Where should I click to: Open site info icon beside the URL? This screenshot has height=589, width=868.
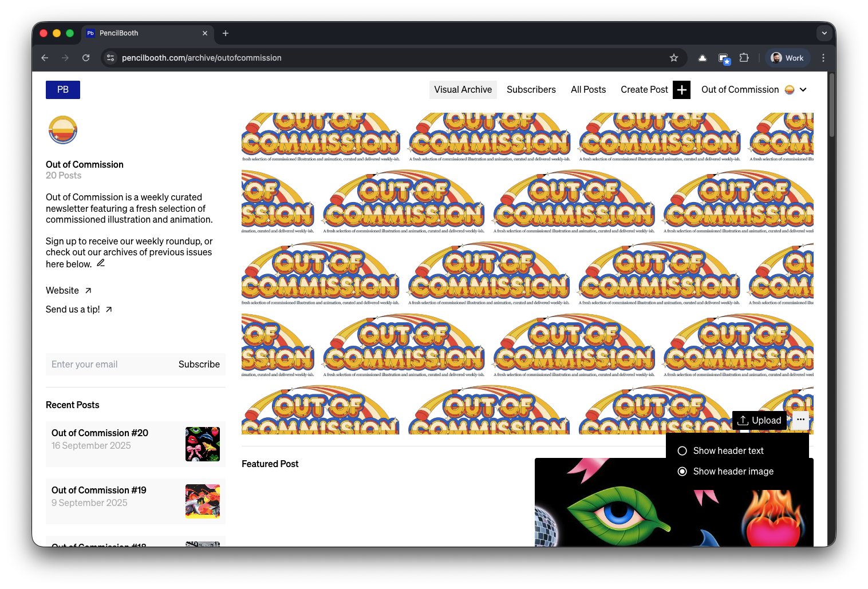111,58
